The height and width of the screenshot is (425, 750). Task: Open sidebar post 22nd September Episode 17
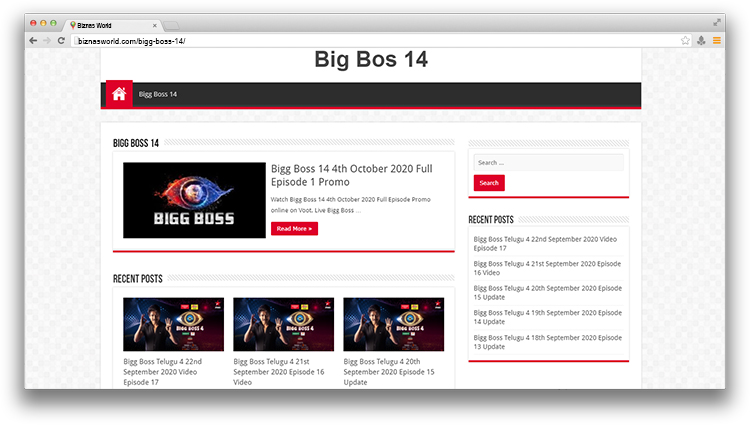point(545,243)
